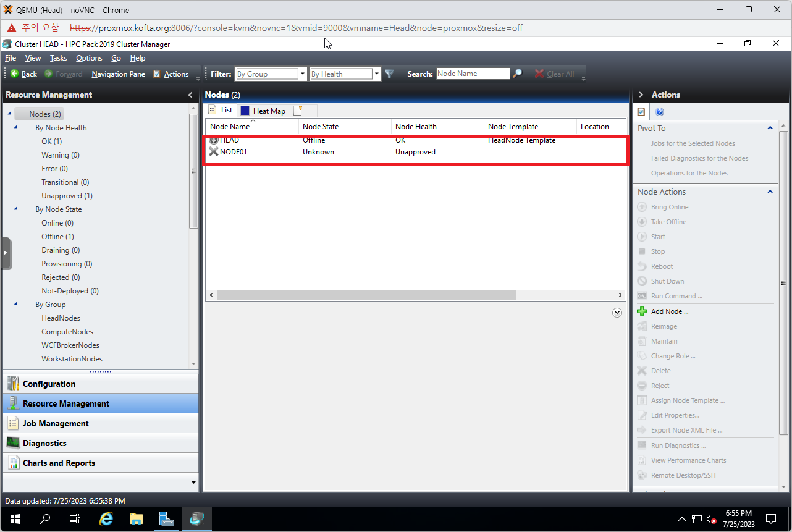Open the Tasks menu
792x532 pixels.
pos(59,58)
